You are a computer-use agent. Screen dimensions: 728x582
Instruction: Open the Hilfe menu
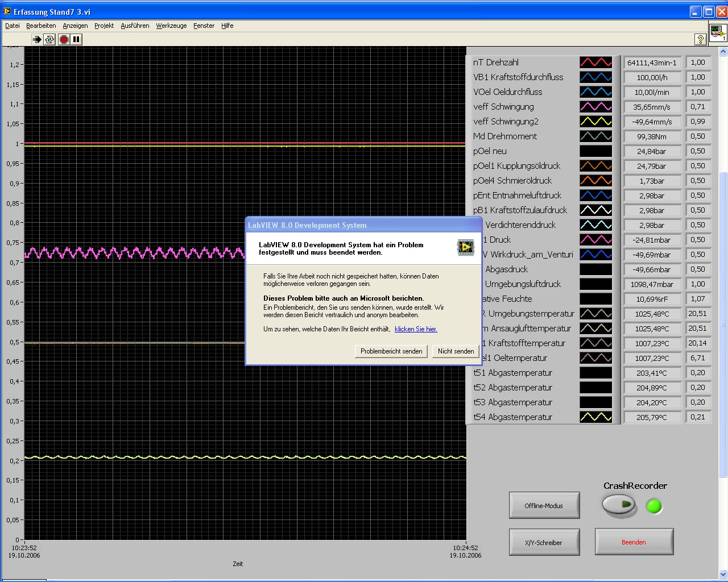(227, 26)
